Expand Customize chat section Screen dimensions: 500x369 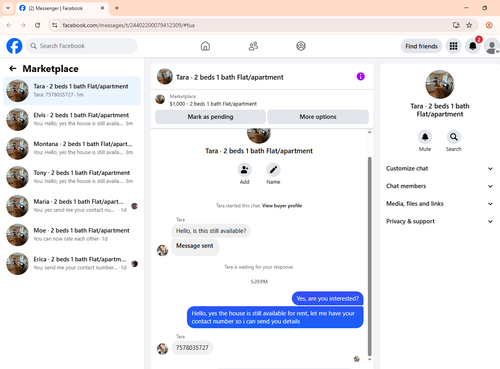point(440,168)
